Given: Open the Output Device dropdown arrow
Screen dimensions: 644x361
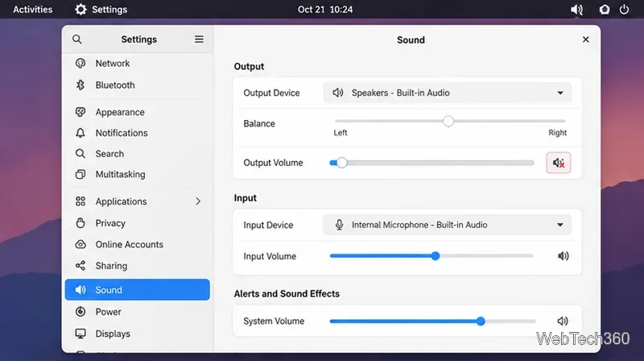Looking at the screenshot, I should tap(560, 93).
